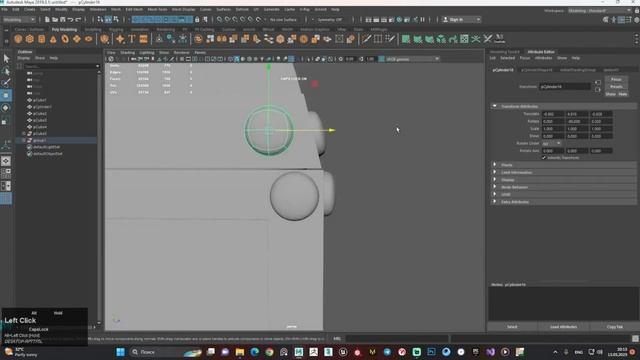Toggle the four-view layout button
The image size is (640, 360).
6,173
